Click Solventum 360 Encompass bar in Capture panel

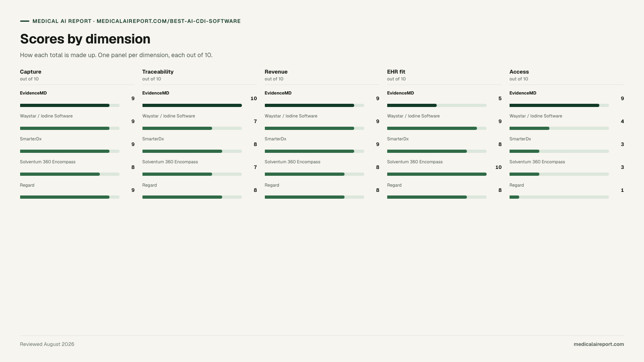(70, 174)
